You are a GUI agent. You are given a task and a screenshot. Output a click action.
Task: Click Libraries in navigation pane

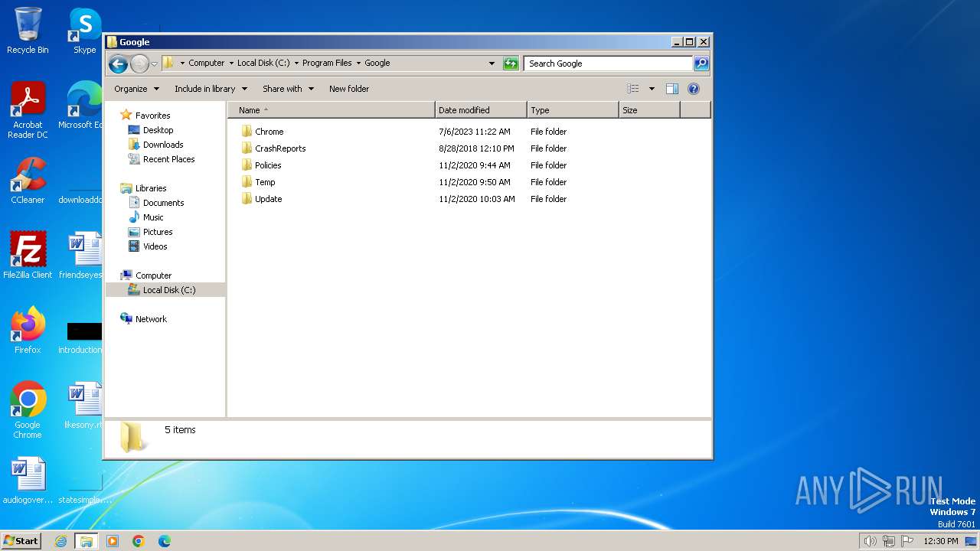click(151, 188)
